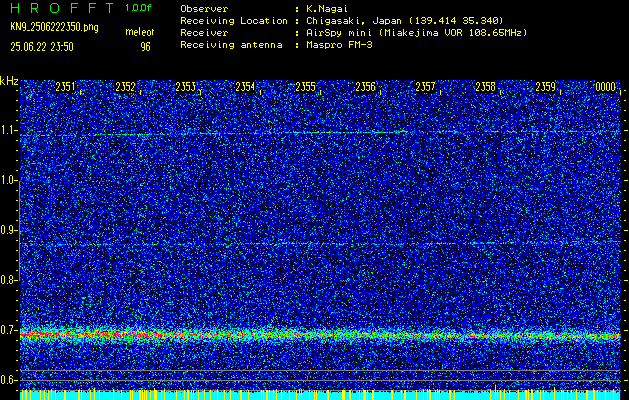
Task: Click the 2356 time marker
Action: pos(365,87)
